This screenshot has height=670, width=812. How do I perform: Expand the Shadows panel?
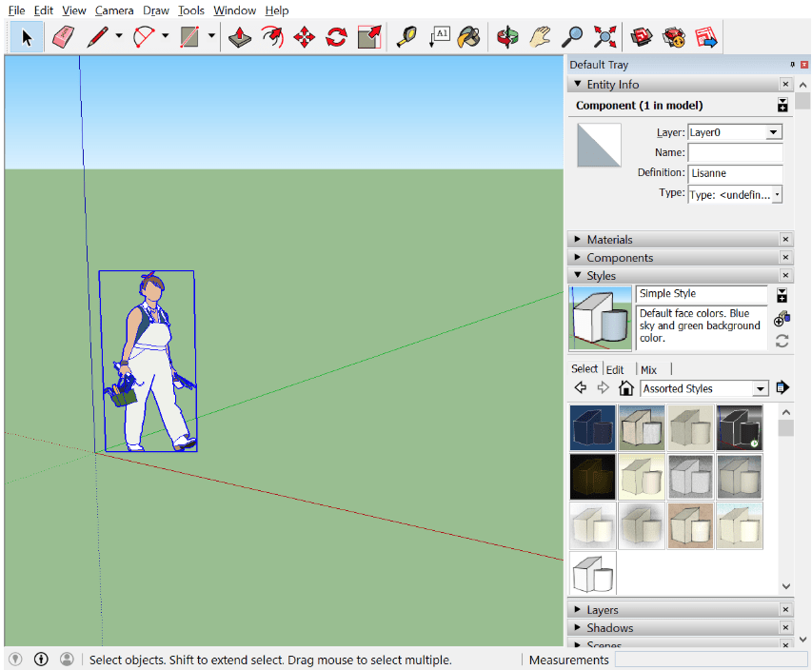[609, 628]
